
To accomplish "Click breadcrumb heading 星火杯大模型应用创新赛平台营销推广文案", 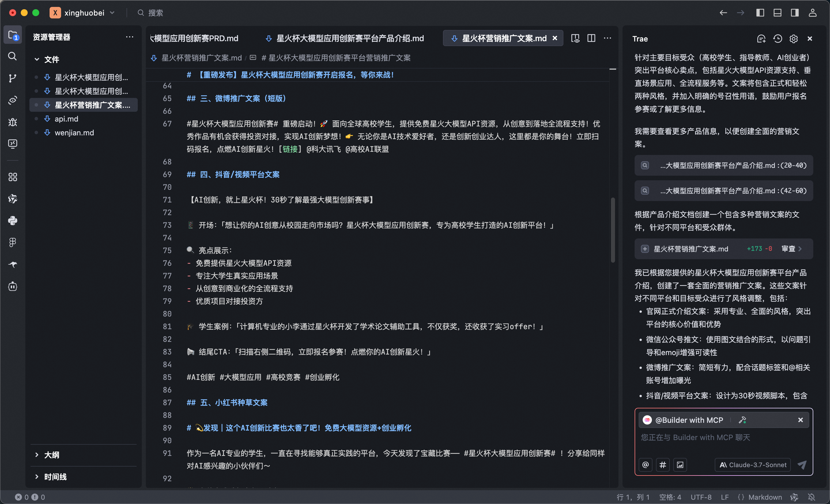I will coord(336,58).
